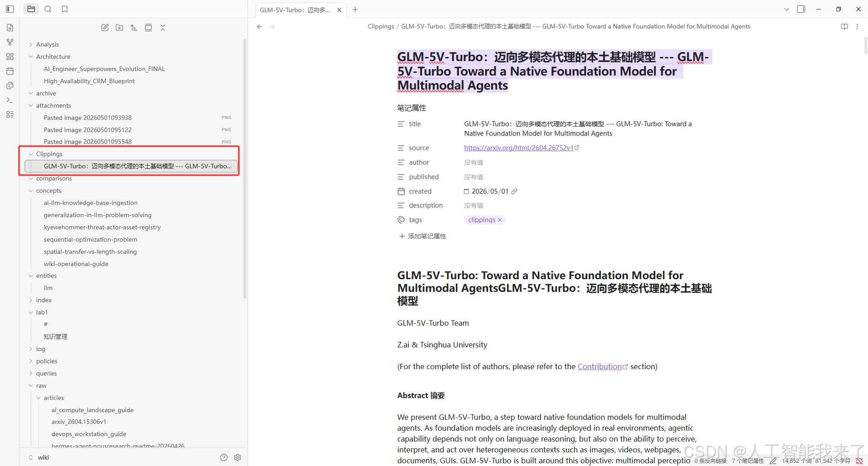Open the daily note link icon beside date
Screen dimensions: 868x466
click(x=514, y=191)
